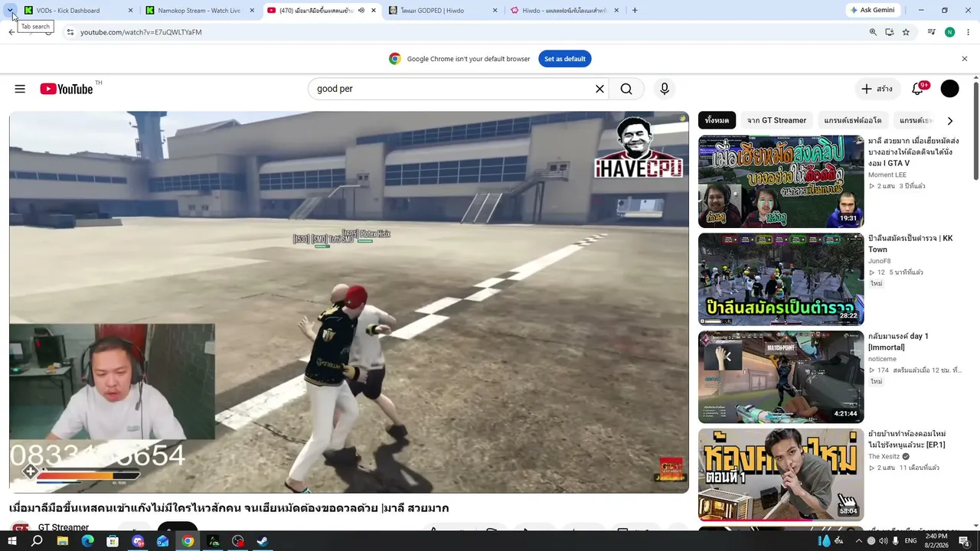Viewport: 980px width, 551px height.
Task: Close the VODs - Kick Dashboard tab
Action: point(130,10)
